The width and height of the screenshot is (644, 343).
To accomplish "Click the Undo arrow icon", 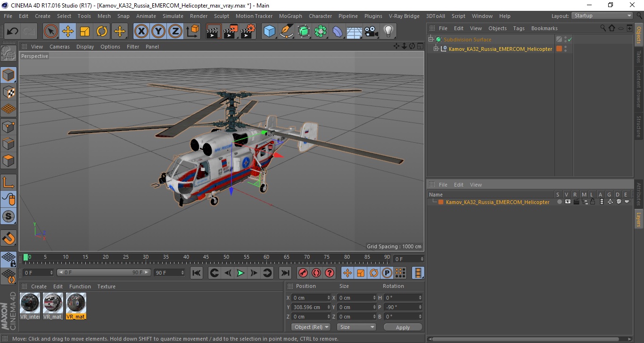I will coord(13,32).
